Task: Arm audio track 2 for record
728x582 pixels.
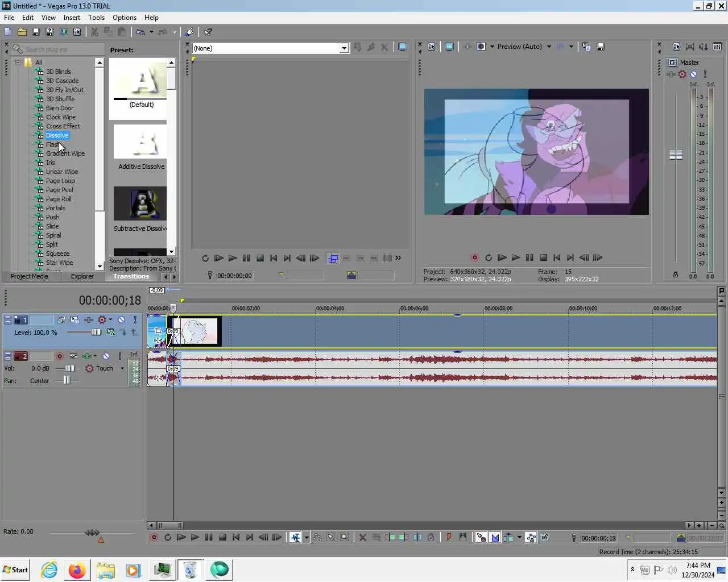Action: 59,356
